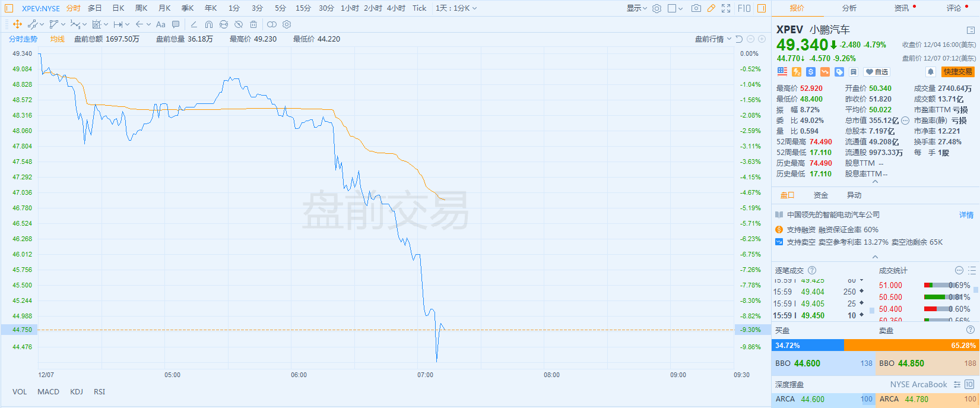Take a chart screenshot with camera icon
The width and height of the screenshot is (980, 408).
tap(696, 8)
